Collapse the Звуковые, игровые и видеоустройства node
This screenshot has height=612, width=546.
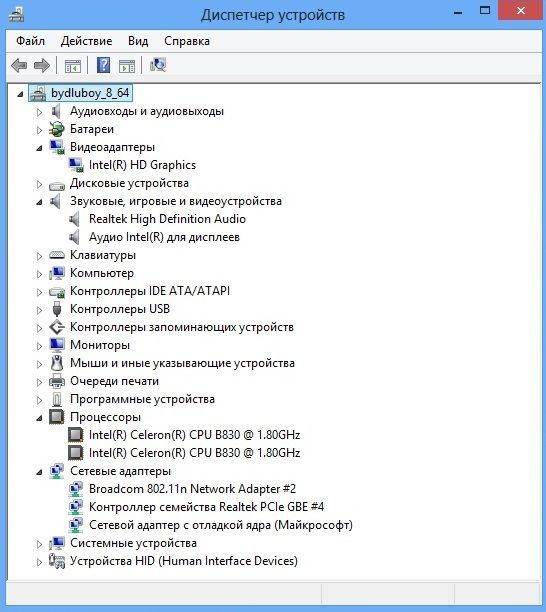39,202
